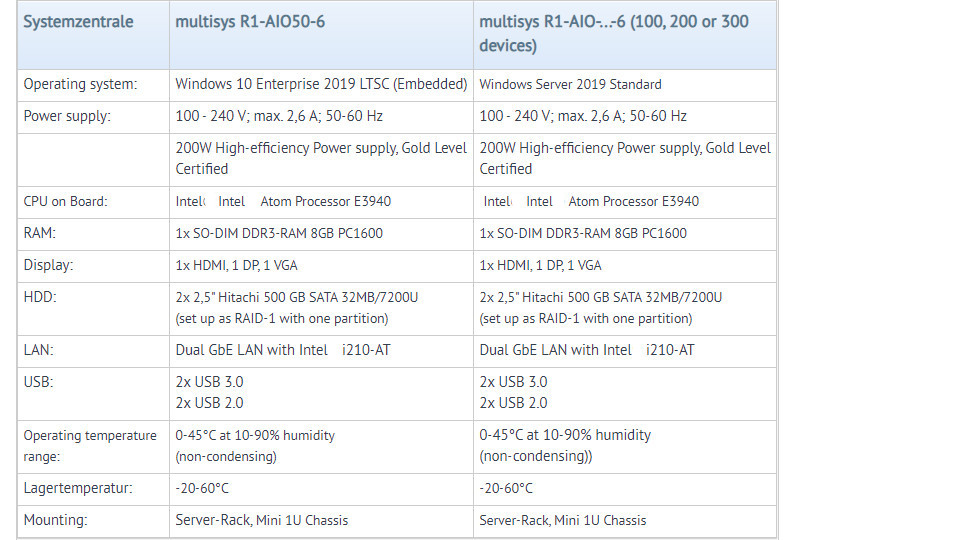This screenshot has height=540, width=967.
Task: Select the 'LAN:' row label
Action: [38, 350]
